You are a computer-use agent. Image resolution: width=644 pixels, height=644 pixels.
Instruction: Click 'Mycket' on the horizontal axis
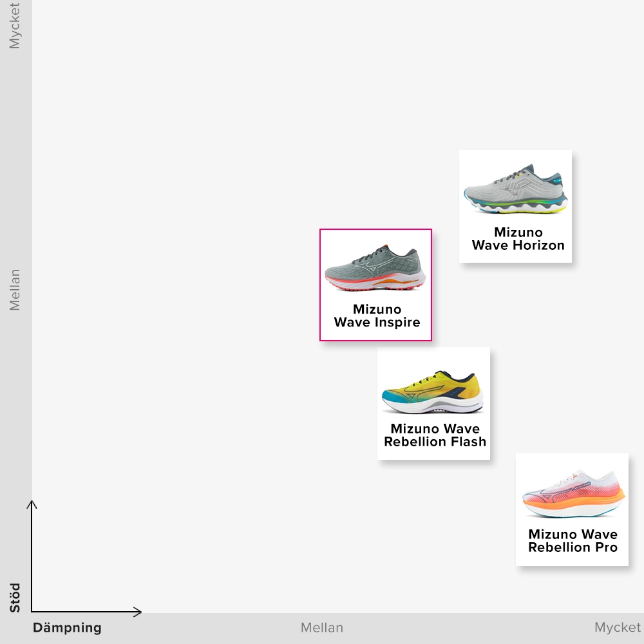tap(617, 628)
